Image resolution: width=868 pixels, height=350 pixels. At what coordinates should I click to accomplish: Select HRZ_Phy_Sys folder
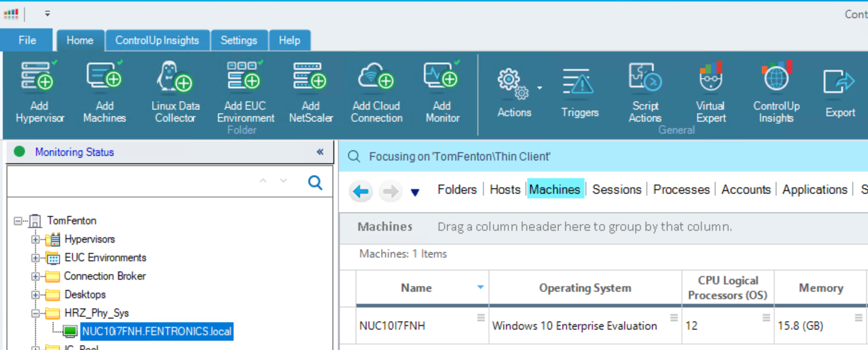pyautogui.click(x=97, y=313)
